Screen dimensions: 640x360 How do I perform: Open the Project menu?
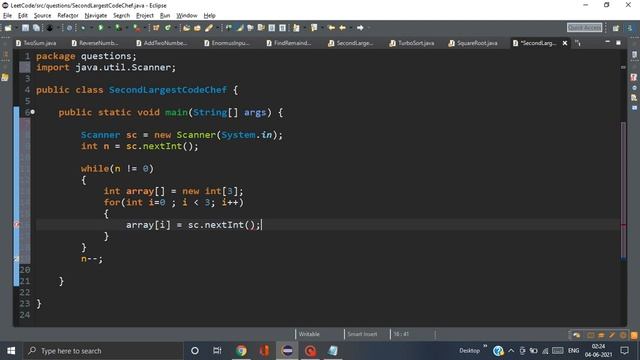pyautogui.click(x=145, y=16)
